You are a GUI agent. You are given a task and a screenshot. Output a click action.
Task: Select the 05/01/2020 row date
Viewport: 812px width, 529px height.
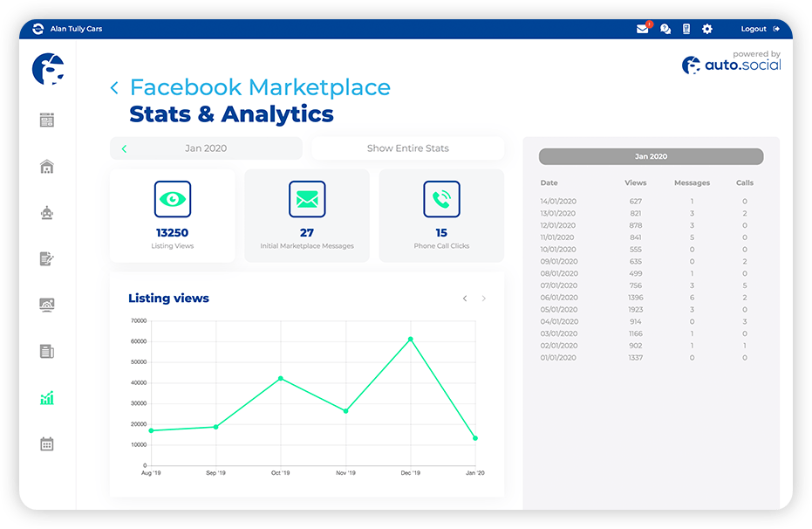click(559, 309)
